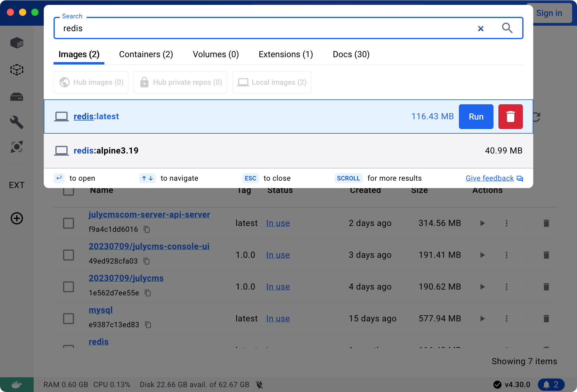
Task: Click In use status for julycms-console-ui
Action: click(x=278, y=255)
